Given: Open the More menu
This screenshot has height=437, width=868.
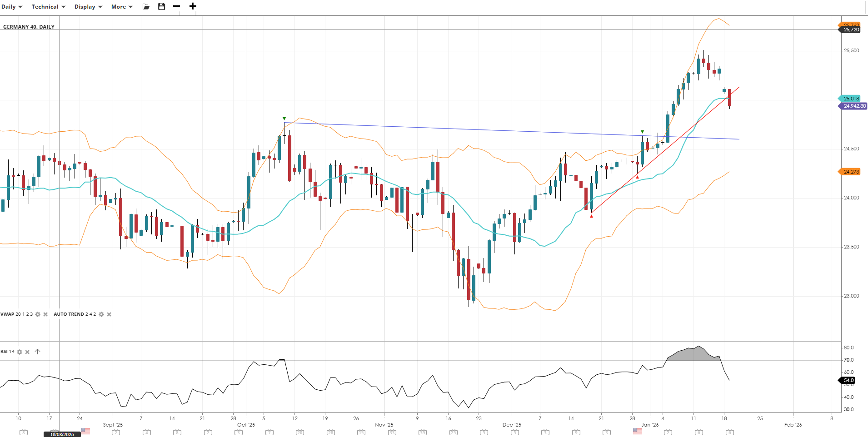Looking at the screenshot, I should 122,7.
